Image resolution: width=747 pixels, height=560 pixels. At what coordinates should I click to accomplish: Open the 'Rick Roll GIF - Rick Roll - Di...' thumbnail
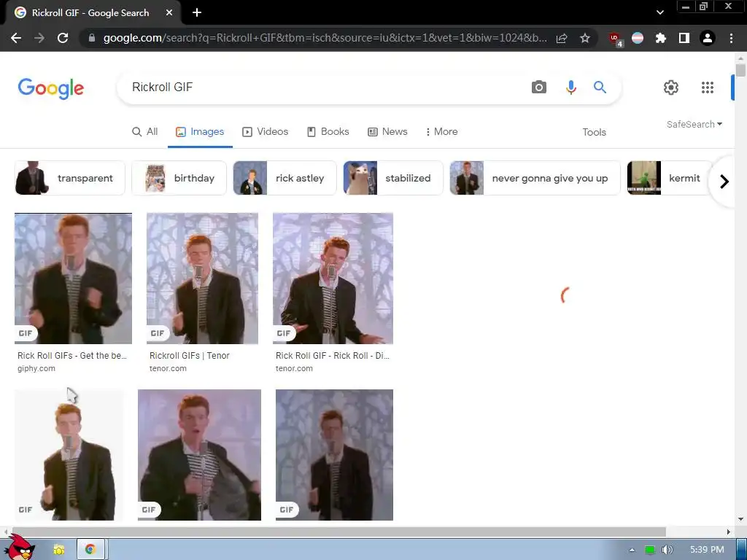coord(333,279)
